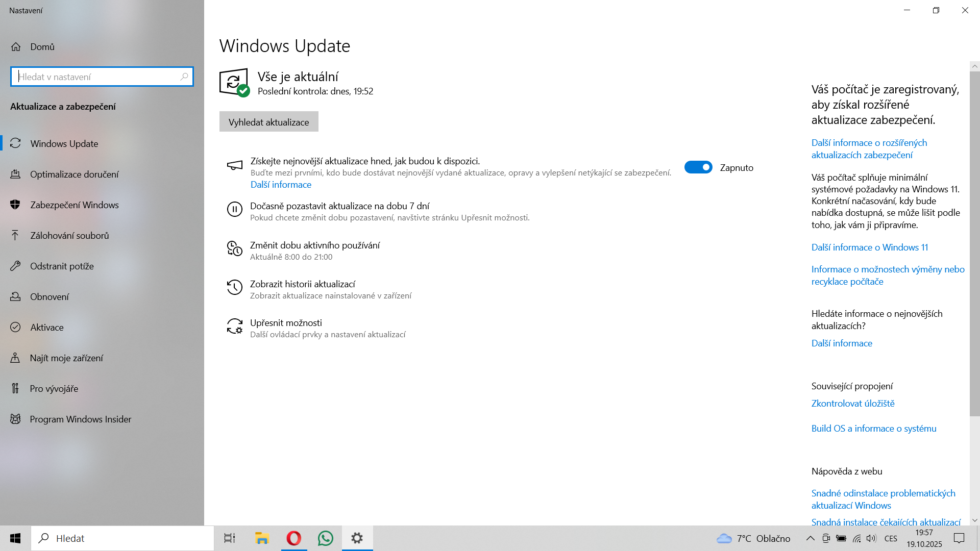Click the Windows Update refresh status icon
This screenshot has width=980, height=551.
coord(234,82)
